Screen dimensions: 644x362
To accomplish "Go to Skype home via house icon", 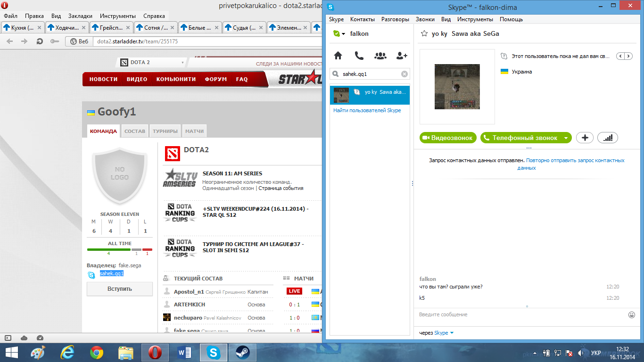I will 338,56.
